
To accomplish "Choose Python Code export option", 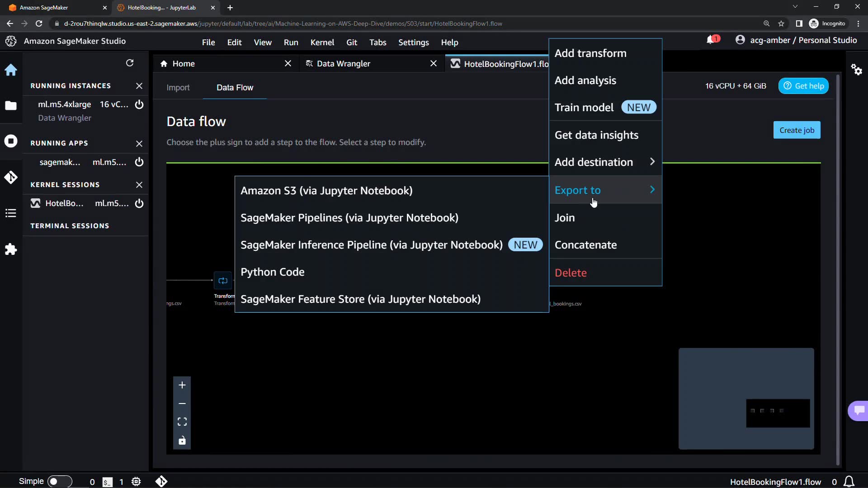I will coord(273,272).
